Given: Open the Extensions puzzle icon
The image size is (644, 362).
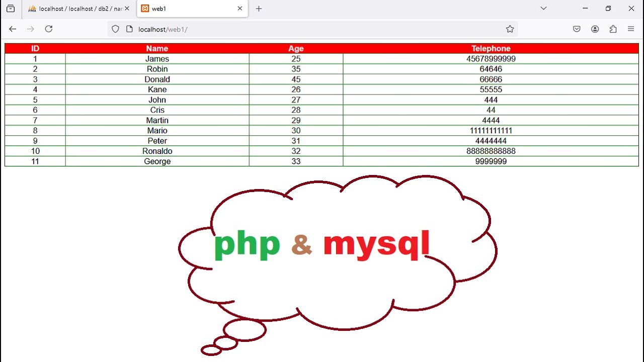Looking at the screenshot, I should click(613, 29).
